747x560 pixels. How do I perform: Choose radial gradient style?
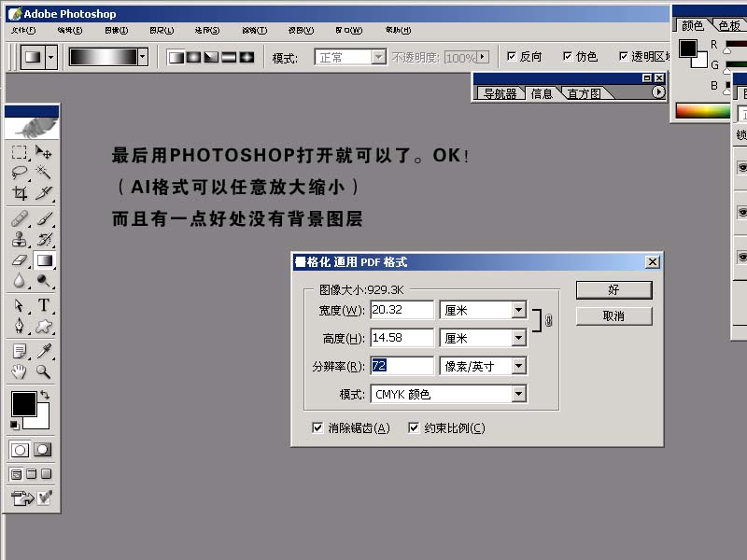(193, 58)
